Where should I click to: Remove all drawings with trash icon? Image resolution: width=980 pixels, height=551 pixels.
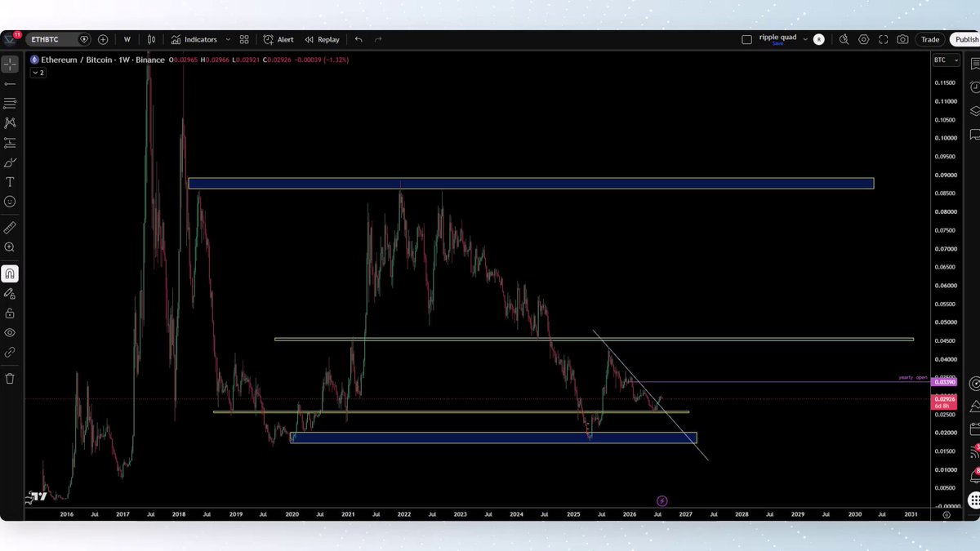[10, 379]
